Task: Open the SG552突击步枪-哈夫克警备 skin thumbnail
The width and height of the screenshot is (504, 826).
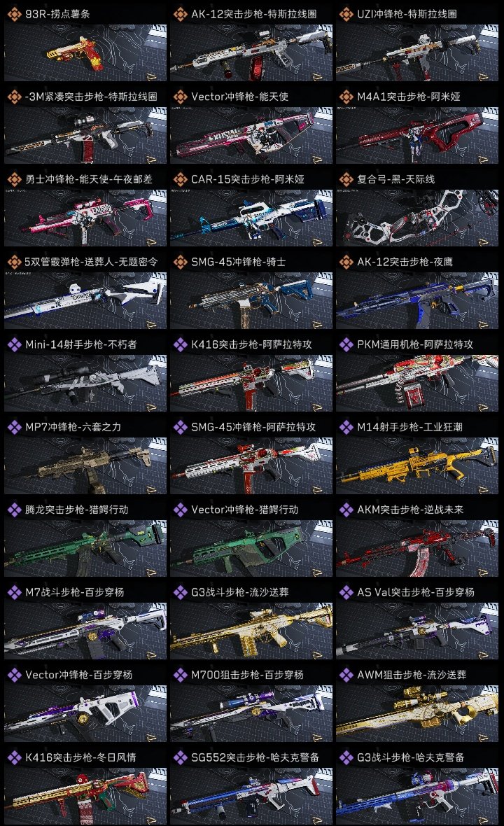Action: (251, 796)
